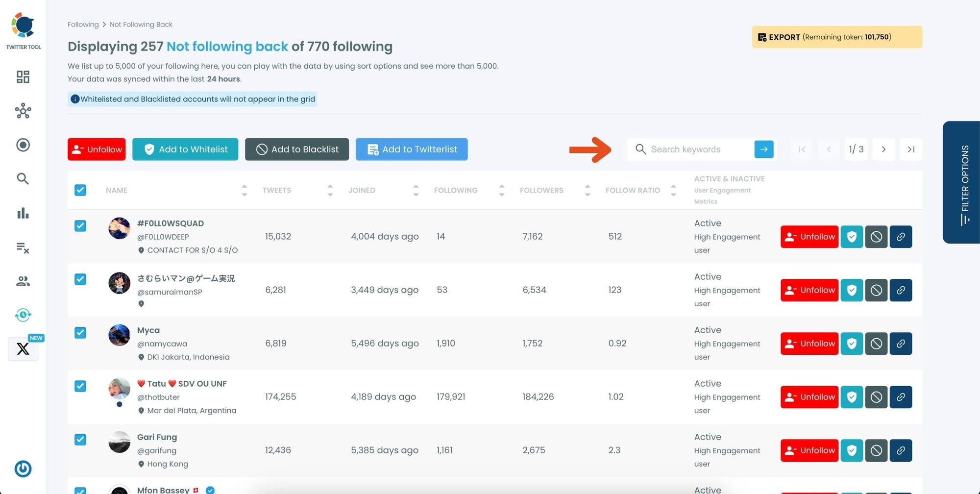Click the Export button
The image size is (980, 494).
click(x=836, y=37)
